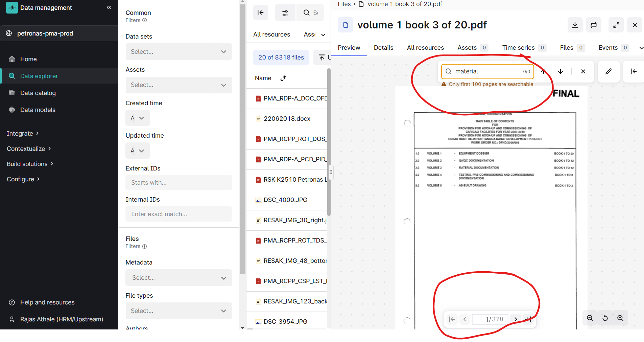The width and height of the screenshot is (644, 342).
Task: Open Help and resources
Action: [42, 302]
